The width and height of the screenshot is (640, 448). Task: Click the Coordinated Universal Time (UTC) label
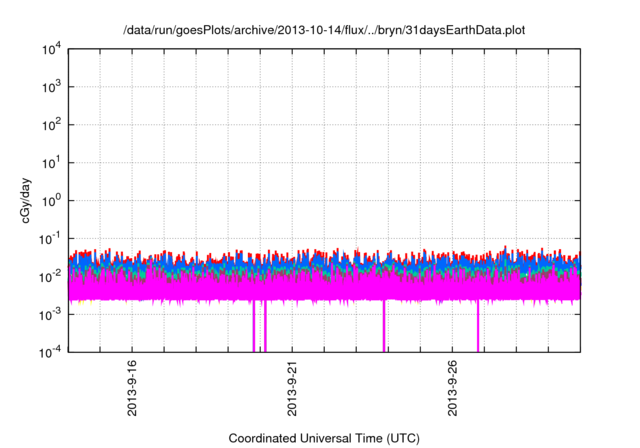coord(324,438)
